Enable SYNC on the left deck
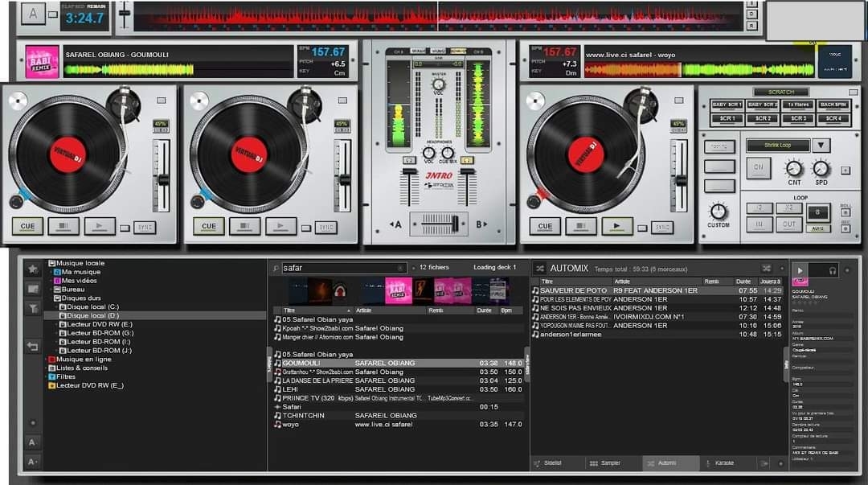The height and width of the screenshot is (485, 868). [x=145, y=228]
